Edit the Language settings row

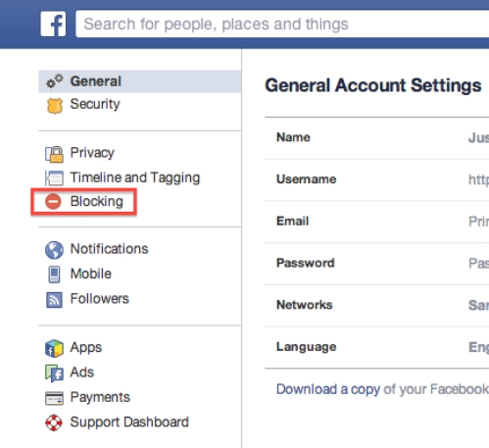[x=376, y=347]
